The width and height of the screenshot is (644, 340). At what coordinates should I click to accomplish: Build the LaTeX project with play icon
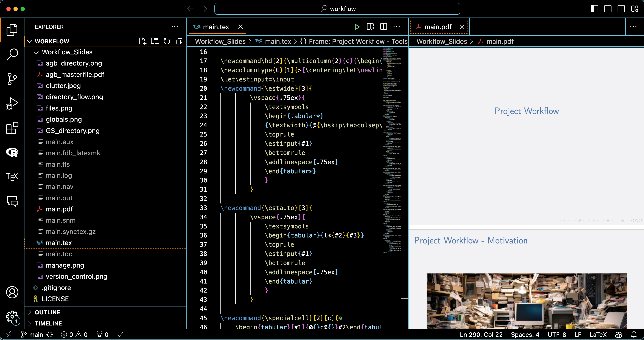pos(357,27)
